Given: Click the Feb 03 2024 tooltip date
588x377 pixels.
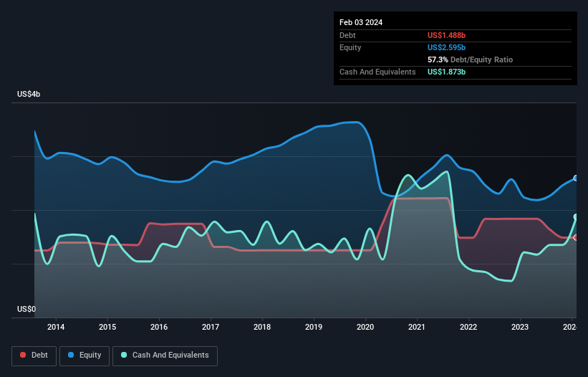Looking at the screenshot, I should 361,22.
